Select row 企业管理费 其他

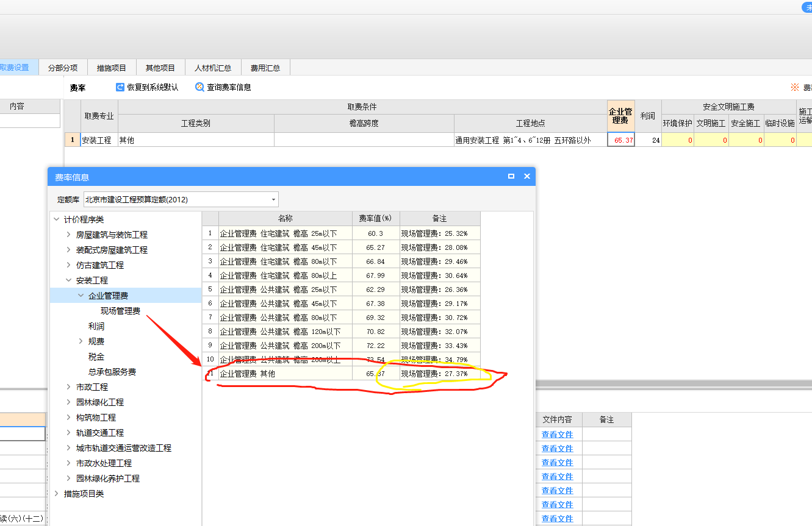[342, 373]
